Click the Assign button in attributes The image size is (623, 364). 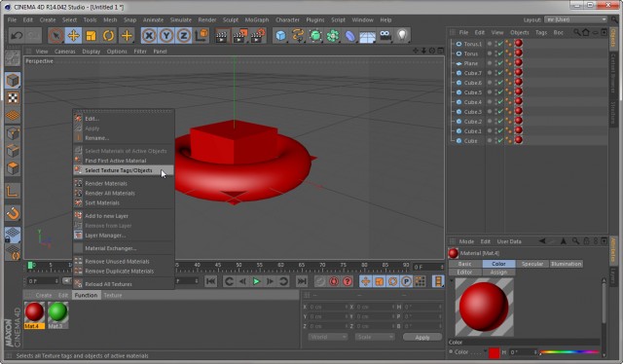coord(498,273)
